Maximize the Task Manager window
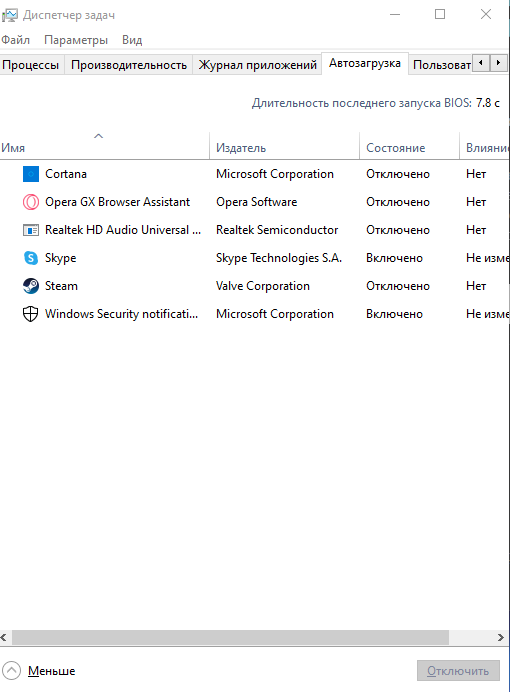510x692 pixels. coord(440,15)
